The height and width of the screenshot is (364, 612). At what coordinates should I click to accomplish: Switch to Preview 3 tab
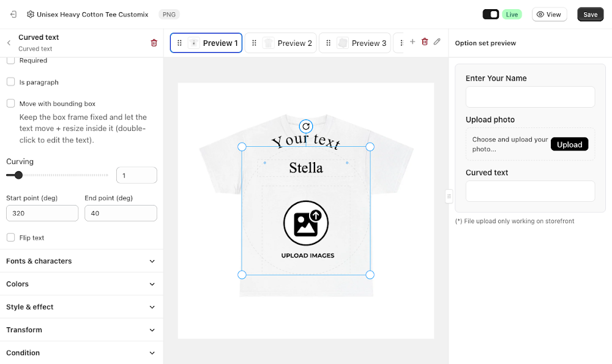(355, 43)
